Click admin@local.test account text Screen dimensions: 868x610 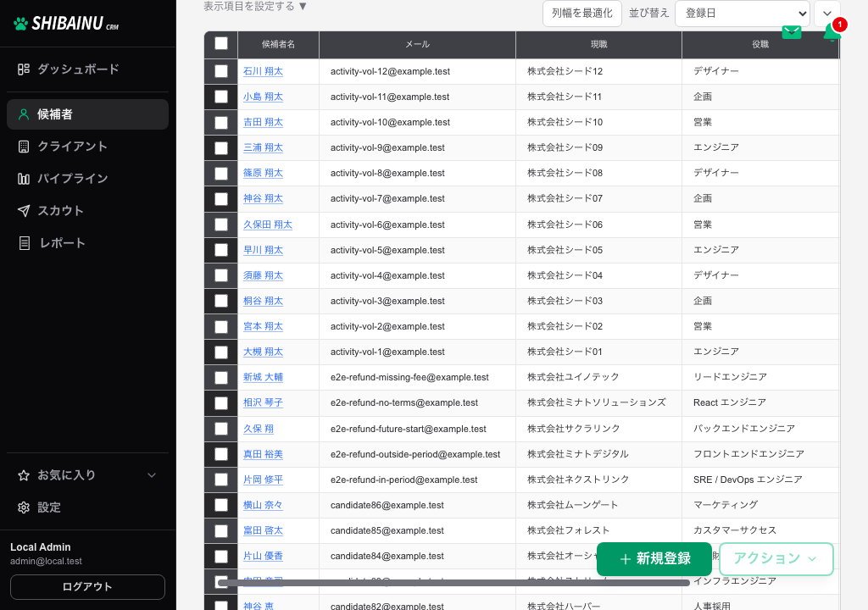[x=46, y=562]
